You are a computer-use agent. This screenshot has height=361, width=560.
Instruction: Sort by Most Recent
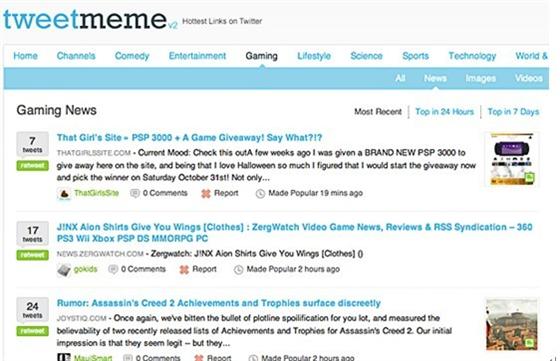pos(378,112)
